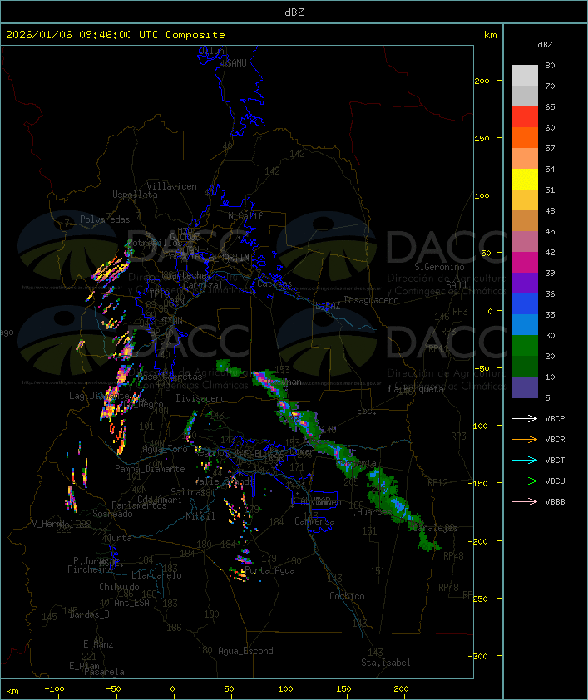This screenshot has height=700, width=588.
Task: Click the Uspallata map label
Action: 135,195
